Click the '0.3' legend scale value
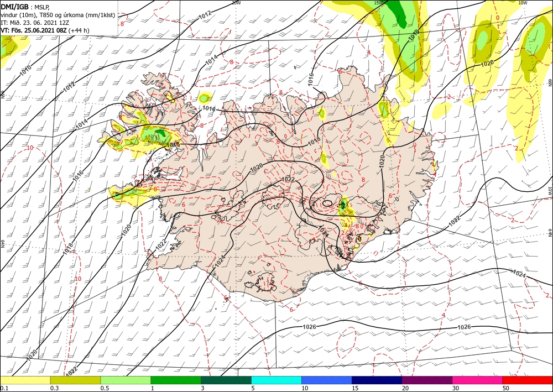553x392 pixels. click(x=54, y=388)
